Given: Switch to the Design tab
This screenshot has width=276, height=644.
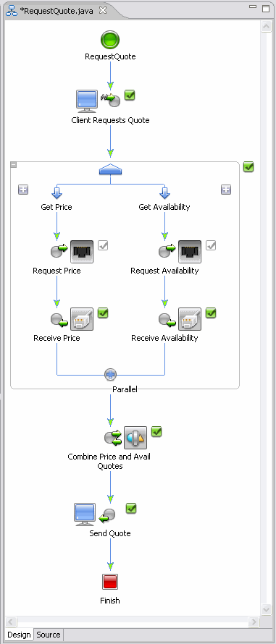Looking at the screenshot, I should (x=19, y=635).
